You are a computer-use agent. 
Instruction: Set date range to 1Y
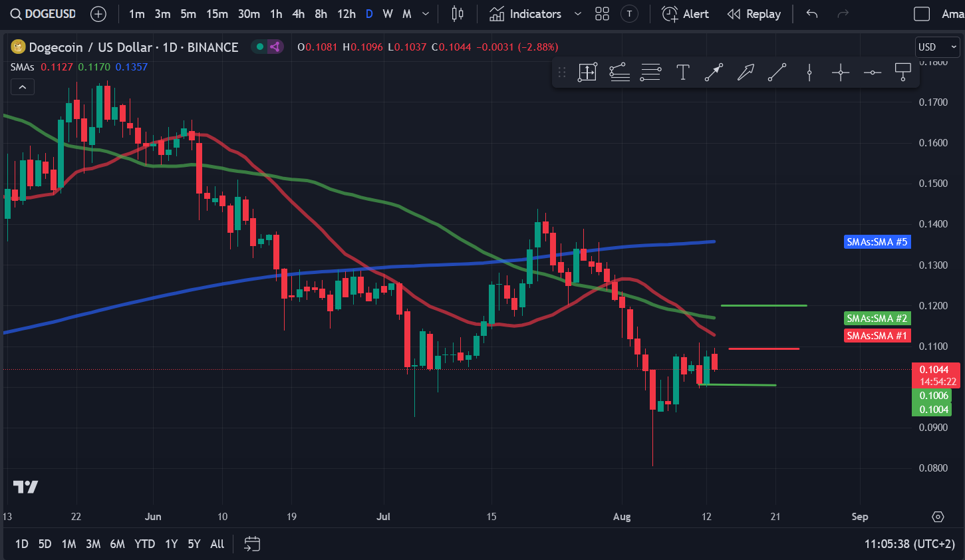coord(171,544)
